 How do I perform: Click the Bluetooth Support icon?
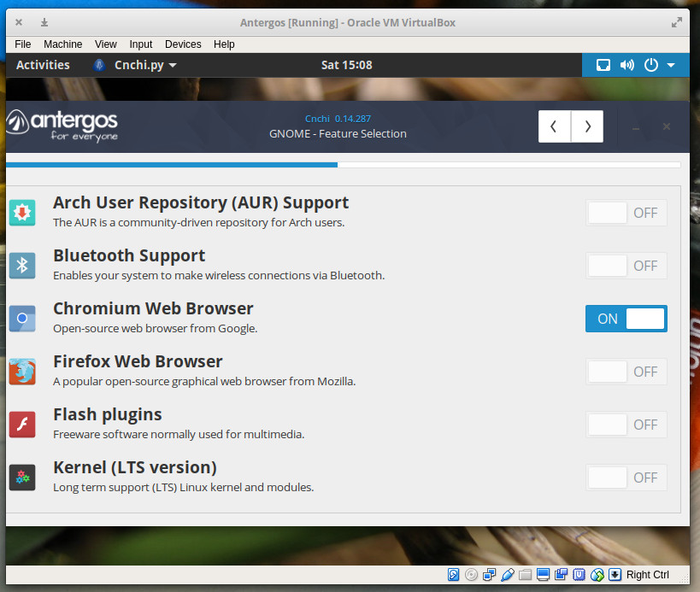[22, 266]
